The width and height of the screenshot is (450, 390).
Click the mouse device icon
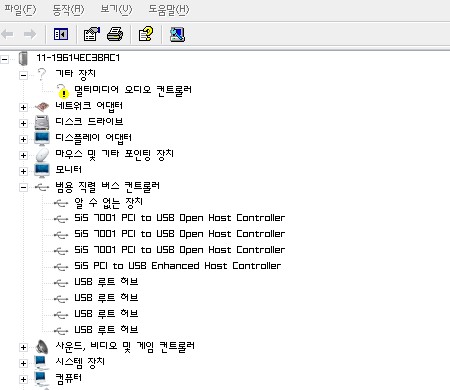click(x=42, y=155)
